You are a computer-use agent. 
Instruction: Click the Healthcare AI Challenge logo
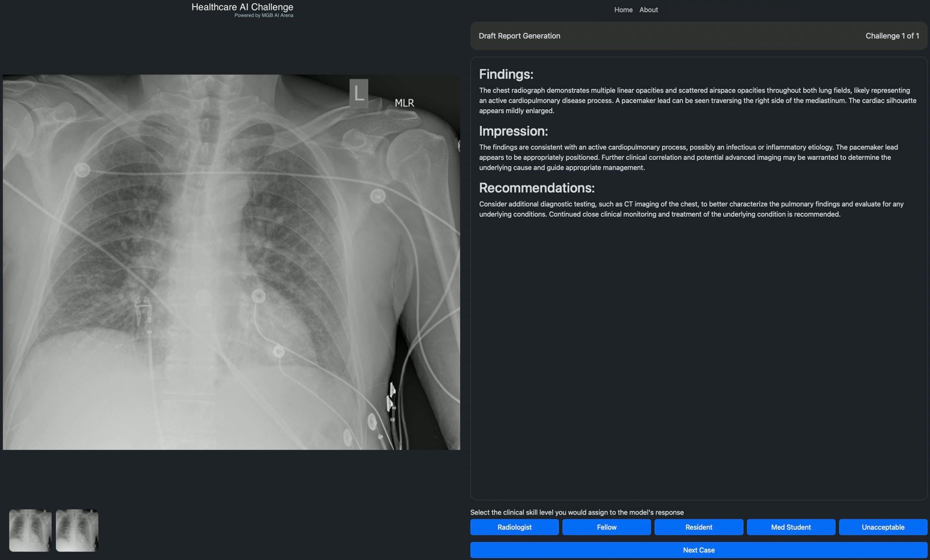click(242, 7)
